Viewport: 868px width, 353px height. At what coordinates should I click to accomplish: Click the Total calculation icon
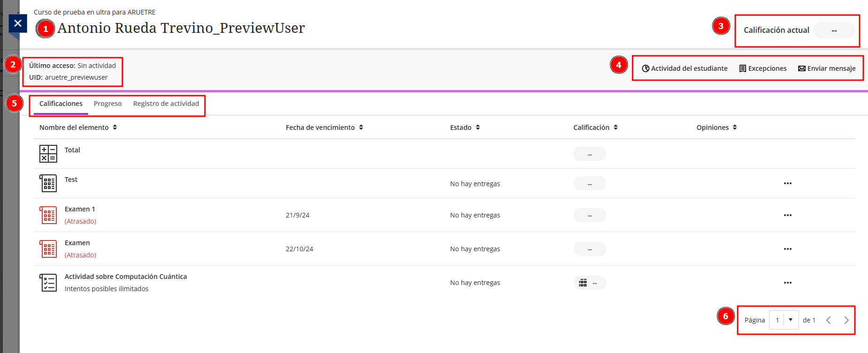[x=48, y=154]
